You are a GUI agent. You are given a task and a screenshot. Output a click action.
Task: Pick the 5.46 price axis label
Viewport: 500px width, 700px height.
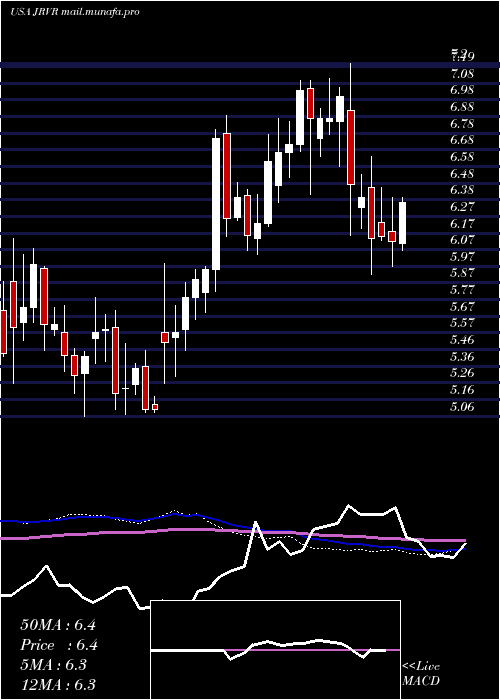pyautogui.click(x=462, y=340)
